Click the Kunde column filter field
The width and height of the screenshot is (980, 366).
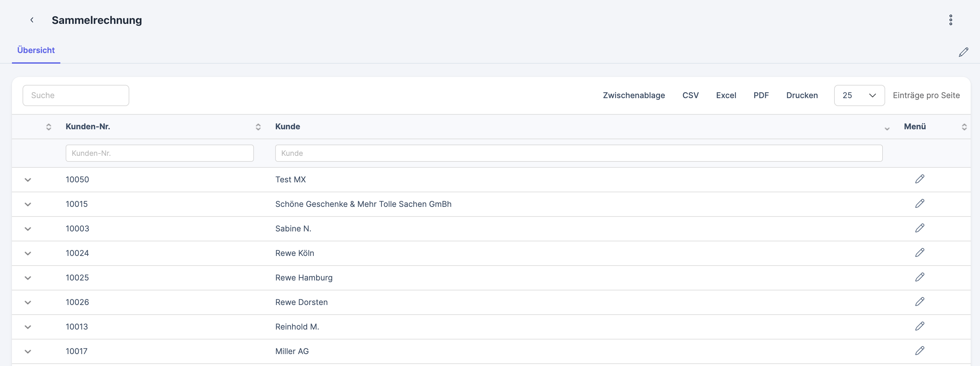click(578, 153)
